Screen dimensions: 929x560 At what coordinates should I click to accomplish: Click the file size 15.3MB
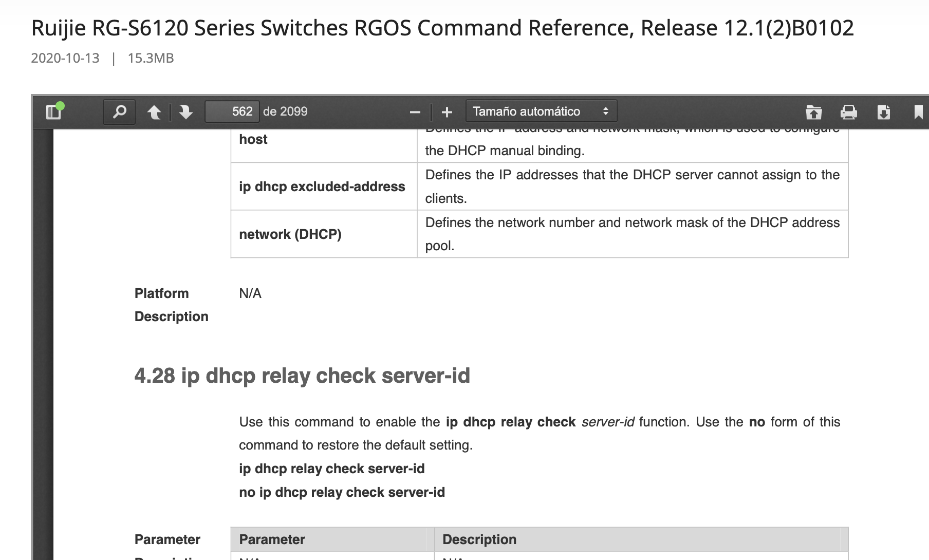click(151, 58)
